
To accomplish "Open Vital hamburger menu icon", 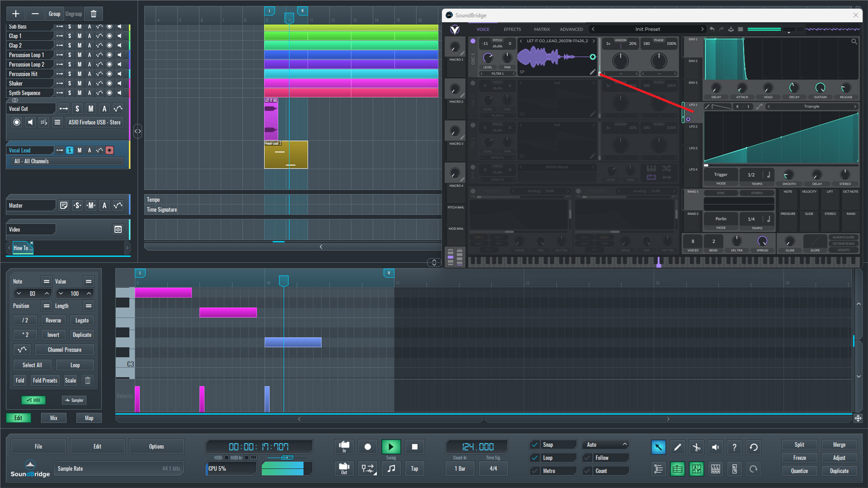I will 741,29.
